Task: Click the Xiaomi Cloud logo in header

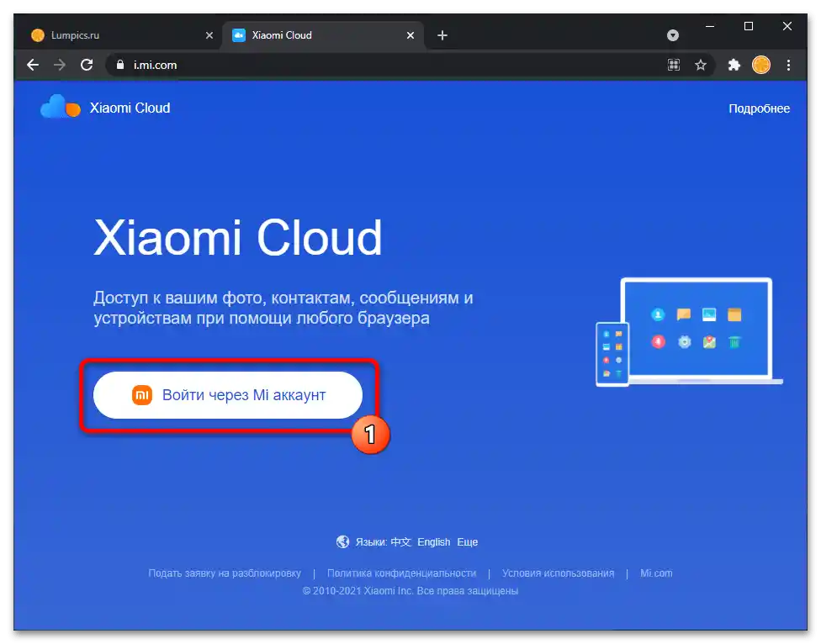Action: (61, 107)
